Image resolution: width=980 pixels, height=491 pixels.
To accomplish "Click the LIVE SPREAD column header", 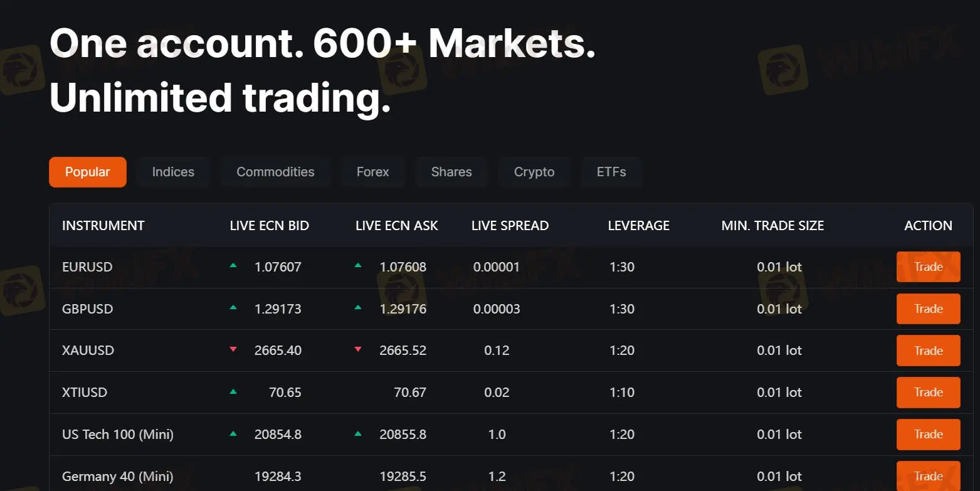I will [510, 225].
